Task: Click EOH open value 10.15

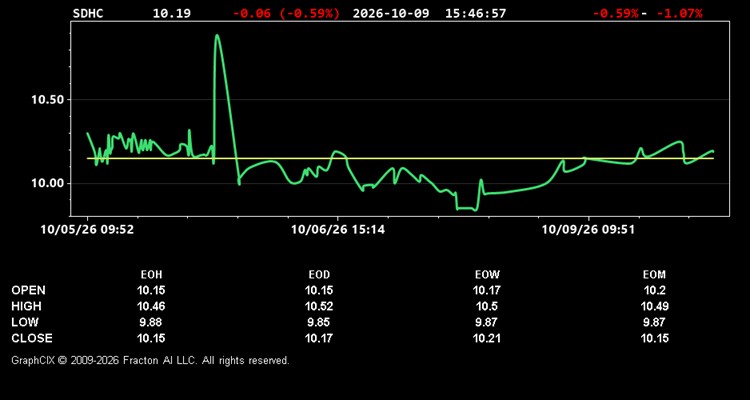Action: coord(151,290)
